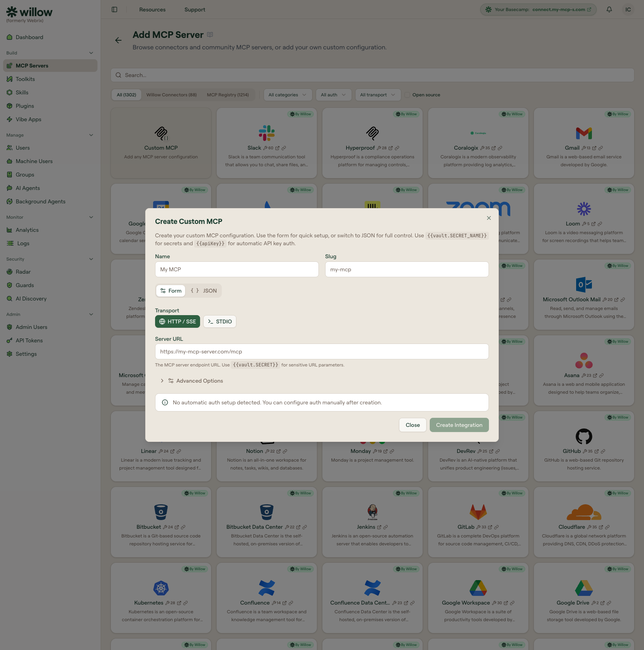Click the Asana logo
The height and width of the screenshot is (650, 644).
[584, 361]
